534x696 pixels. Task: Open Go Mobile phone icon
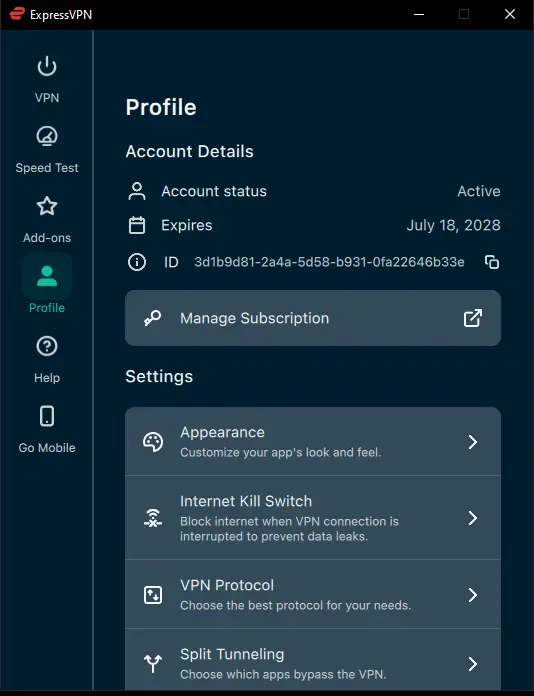pos(47,416)
